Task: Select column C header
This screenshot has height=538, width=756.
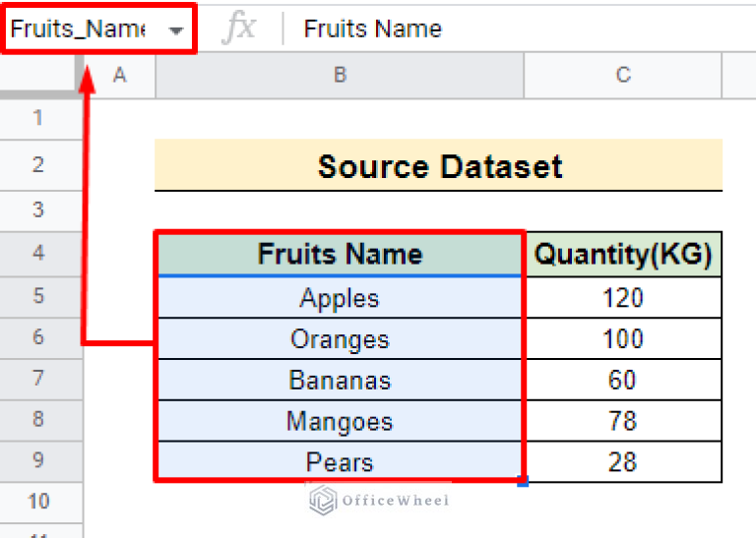Action: pyautogui.click(x=622, y=75)
